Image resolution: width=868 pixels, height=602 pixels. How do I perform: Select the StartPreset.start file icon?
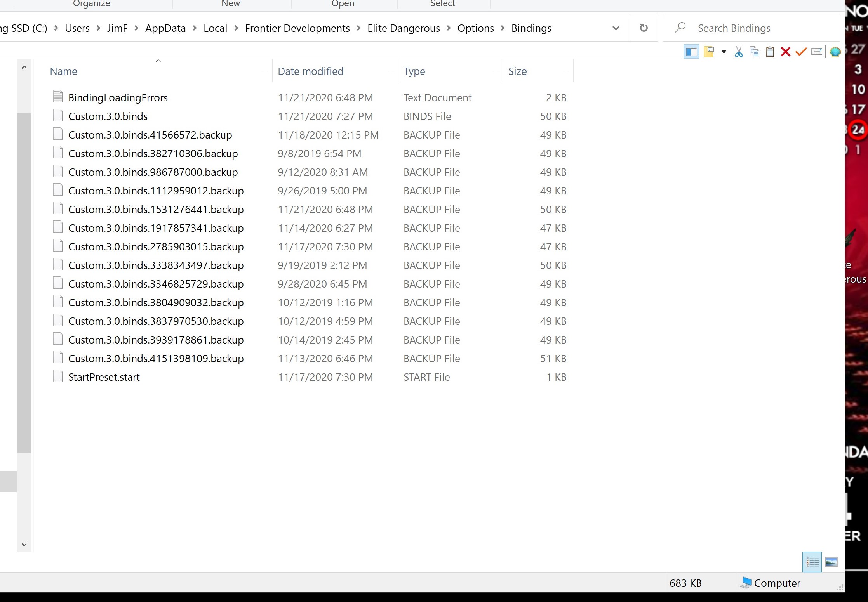tap(58, 376)
